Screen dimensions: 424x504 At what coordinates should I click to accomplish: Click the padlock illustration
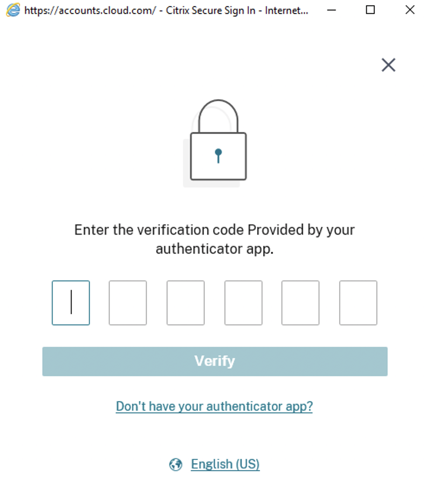[x=215, y=143]
